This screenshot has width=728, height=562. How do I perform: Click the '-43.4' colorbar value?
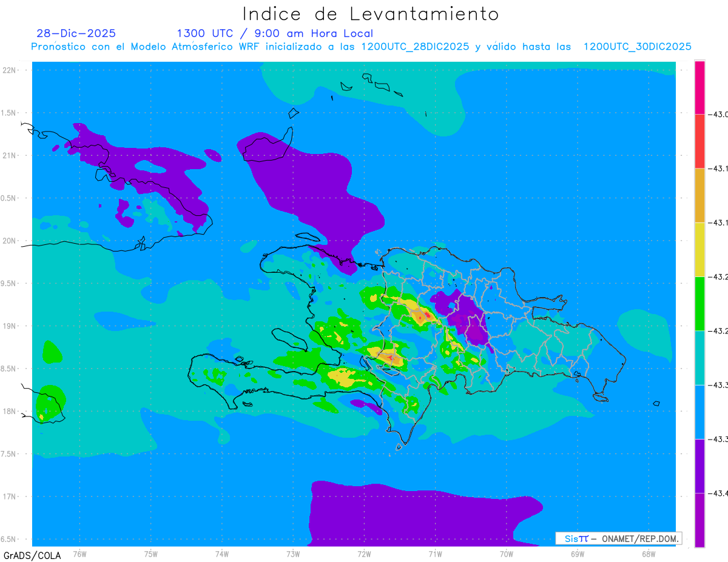pyautogui.click(x=717, y=493)
